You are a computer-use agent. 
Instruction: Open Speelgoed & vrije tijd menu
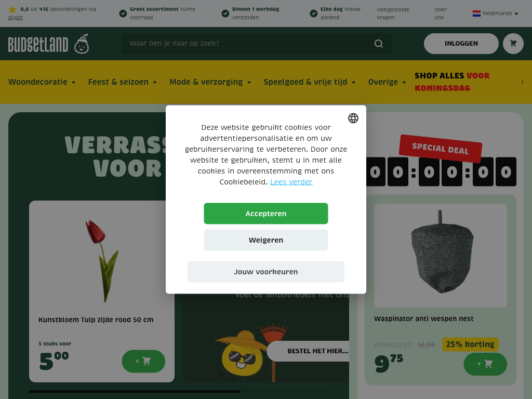tap(310, 82)
